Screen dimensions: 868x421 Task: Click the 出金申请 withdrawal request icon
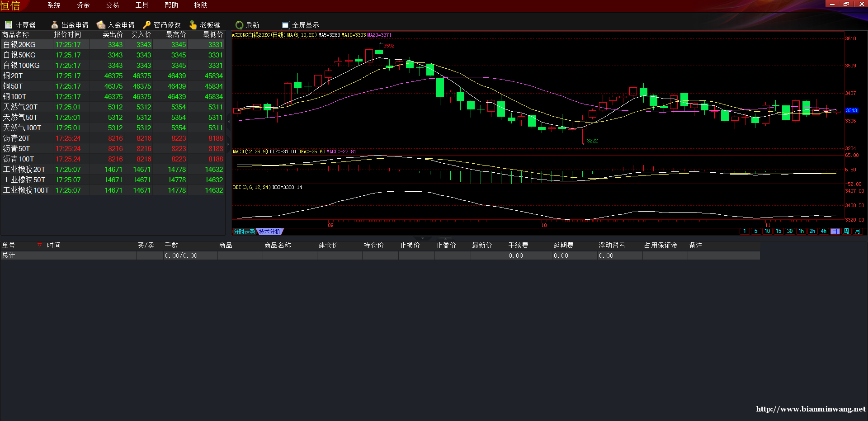coord(55,25)
